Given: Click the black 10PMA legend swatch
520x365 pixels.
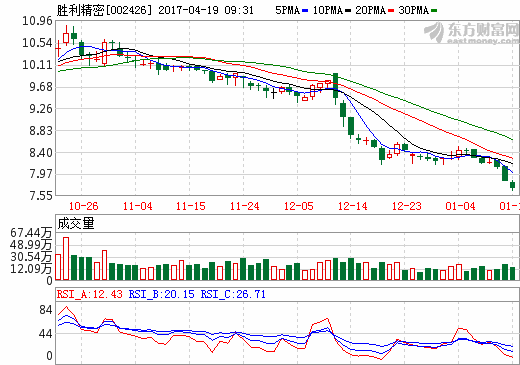Looking at the screenshot, I should coord(348,11).
